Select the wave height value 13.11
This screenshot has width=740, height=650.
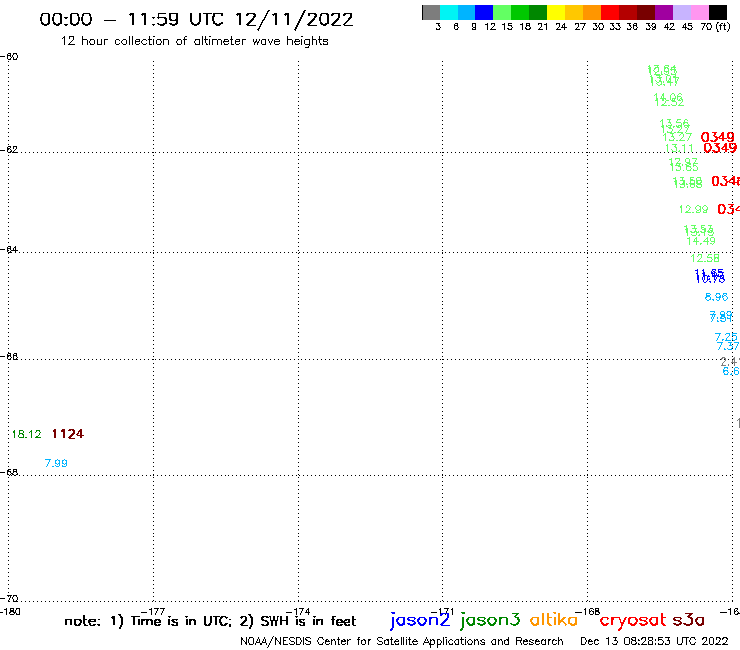[x=680, y=148]
